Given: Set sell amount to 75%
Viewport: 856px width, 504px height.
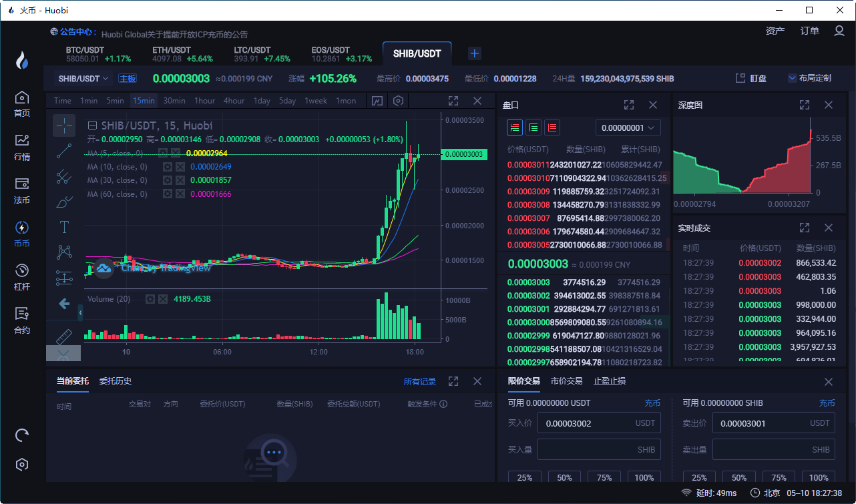Looking at the screenshot, I should point(779,478).
